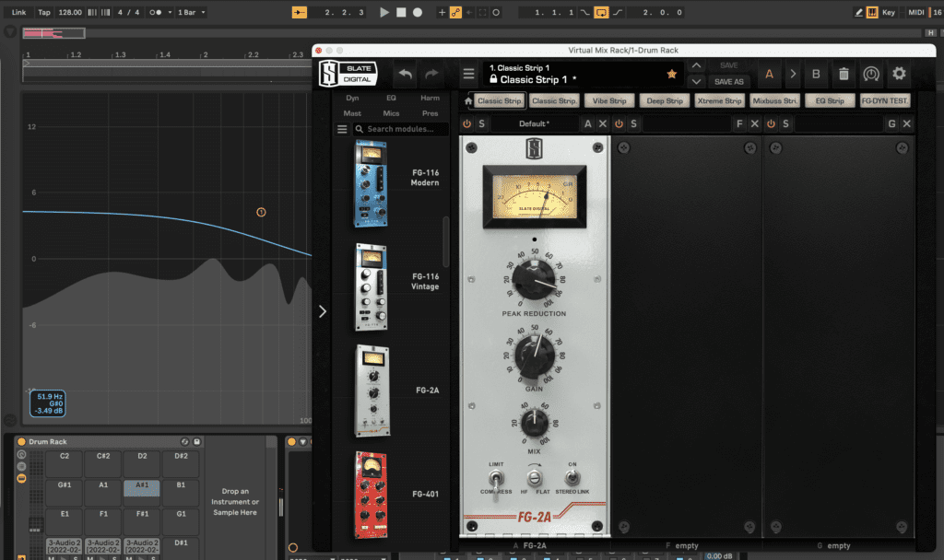944x560 pixels.
Task: Toggle power on the first rack slot
Action: [x=467, y=123]
